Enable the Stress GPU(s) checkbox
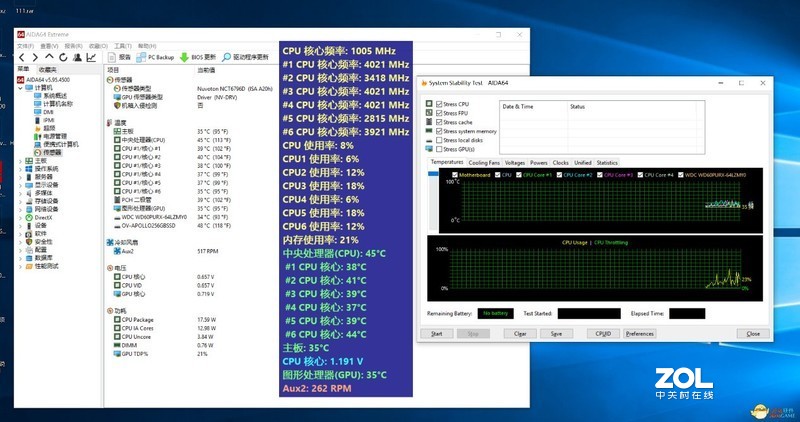 (x=439, y=150)
